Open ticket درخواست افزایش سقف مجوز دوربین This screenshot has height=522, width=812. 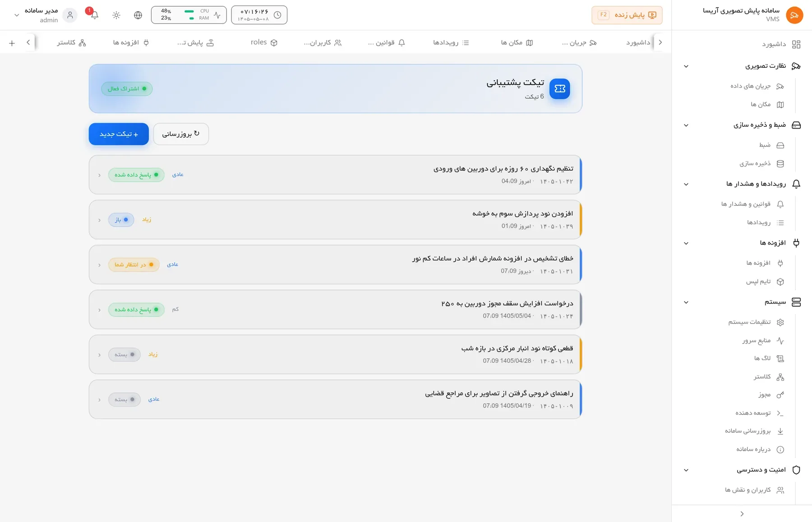[335, 310]
